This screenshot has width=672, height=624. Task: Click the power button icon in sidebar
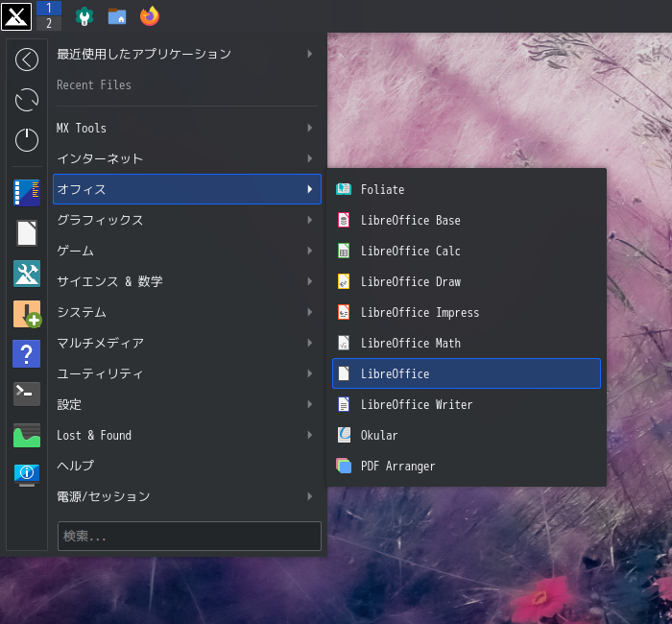(x=27, y=140)
